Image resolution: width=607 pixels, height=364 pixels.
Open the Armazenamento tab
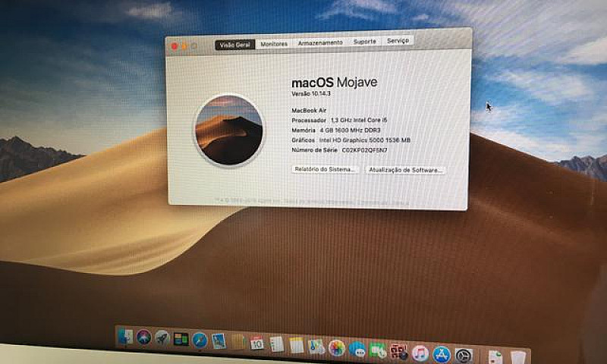320,42
